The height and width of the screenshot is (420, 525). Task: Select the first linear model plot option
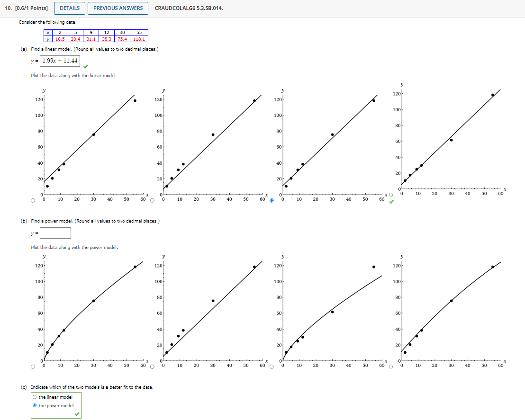tap(32, 200)
